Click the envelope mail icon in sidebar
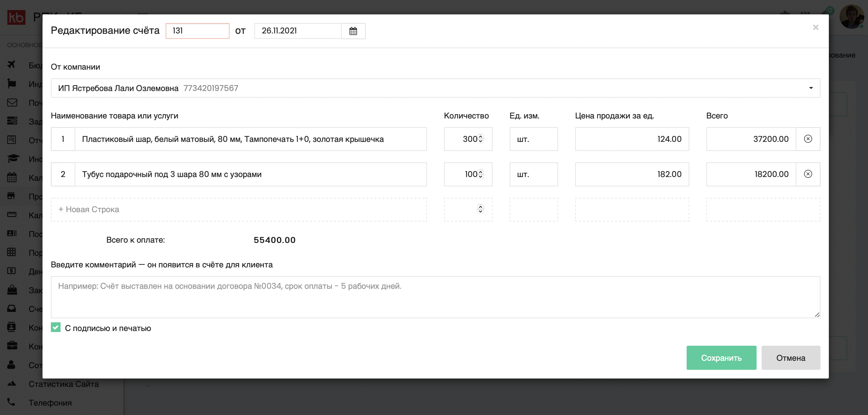 click(12, 102)
